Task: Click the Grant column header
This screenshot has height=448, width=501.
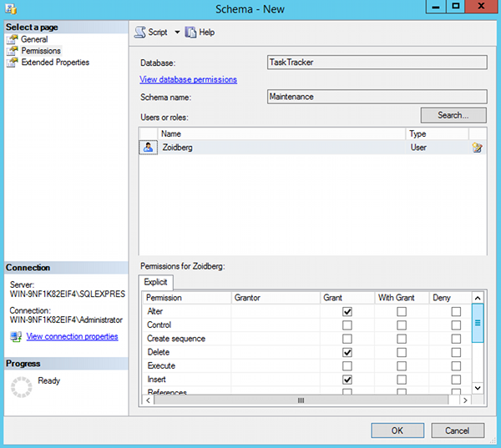Action: tap(347, 298)
